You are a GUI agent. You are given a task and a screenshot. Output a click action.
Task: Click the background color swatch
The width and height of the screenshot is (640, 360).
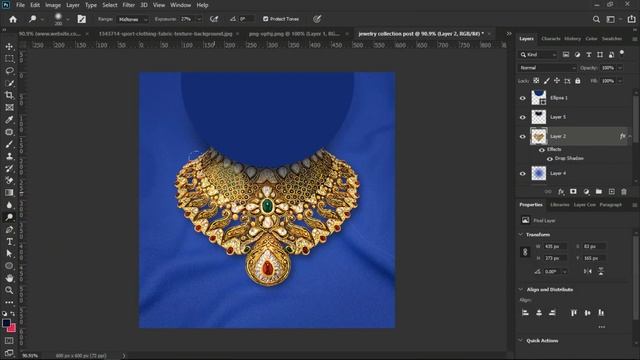click(x=12, y=329)
